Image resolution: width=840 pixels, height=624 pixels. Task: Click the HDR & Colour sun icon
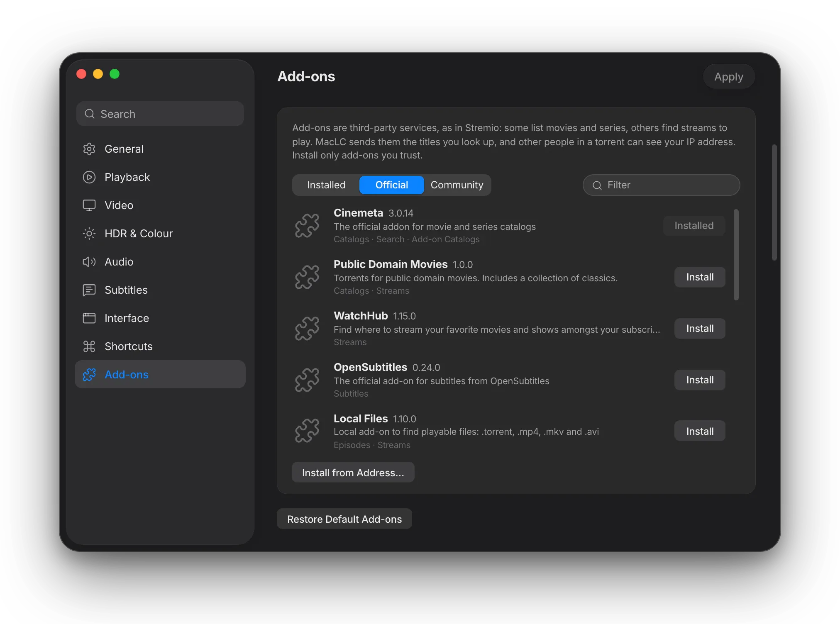89,234
